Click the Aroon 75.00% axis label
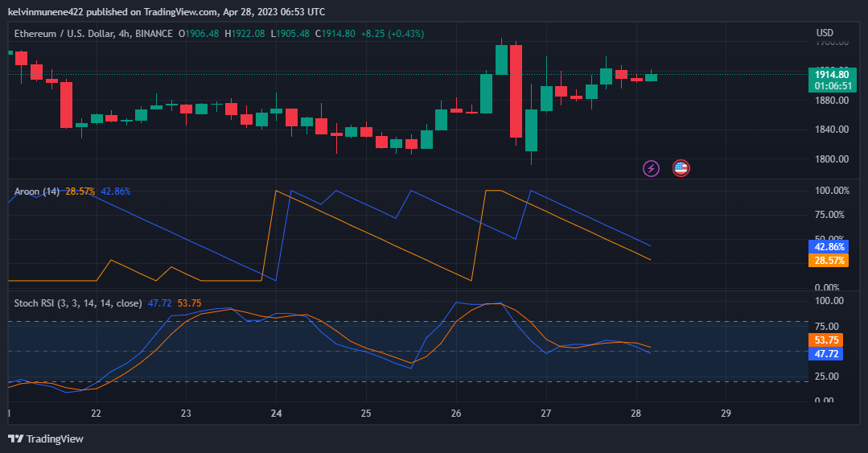Screen dimensions: 868x453 829,215
